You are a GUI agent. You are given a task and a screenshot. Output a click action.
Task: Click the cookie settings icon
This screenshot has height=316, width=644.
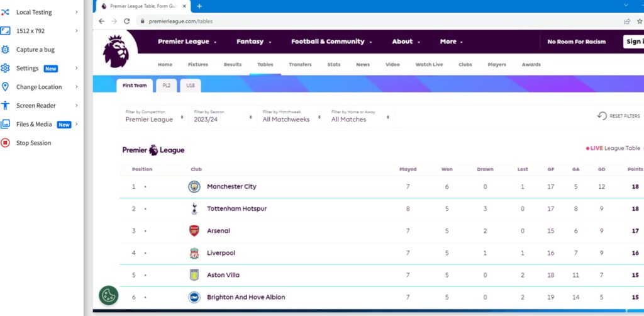pos(108,295)
